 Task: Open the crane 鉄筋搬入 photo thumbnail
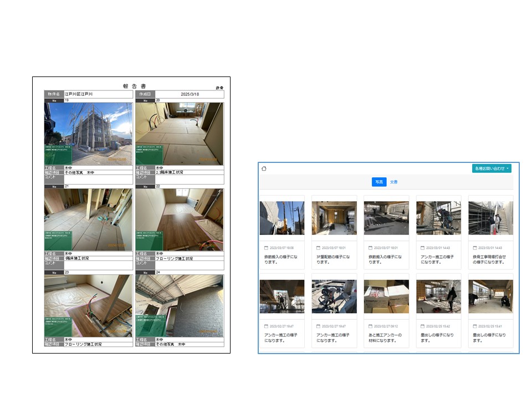coord(282,218)
